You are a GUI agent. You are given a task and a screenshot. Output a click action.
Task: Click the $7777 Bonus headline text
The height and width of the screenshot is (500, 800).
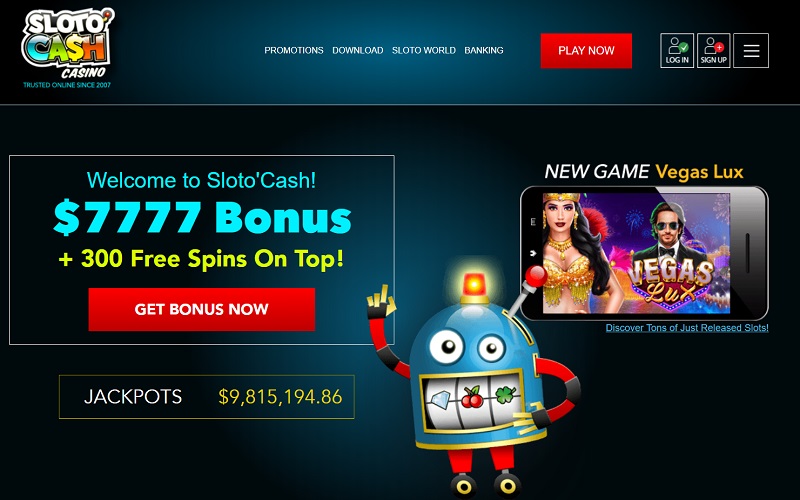203,217
